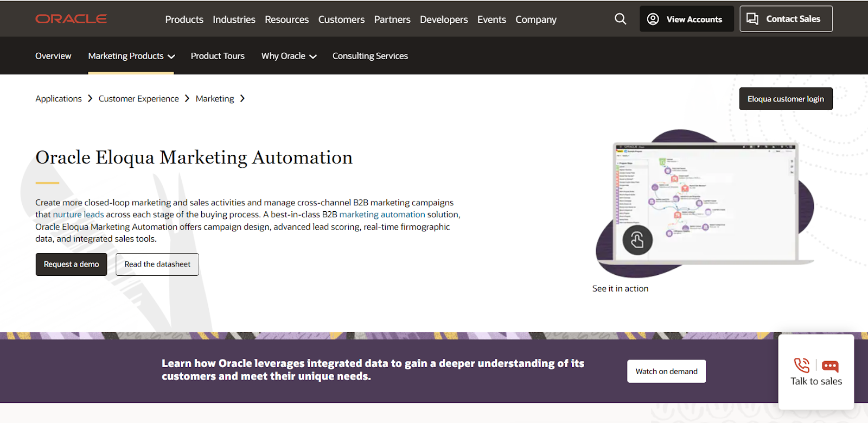Click the Oracle logo
Image resolution: width=868 pixels, height=423 pixels.
71,19
